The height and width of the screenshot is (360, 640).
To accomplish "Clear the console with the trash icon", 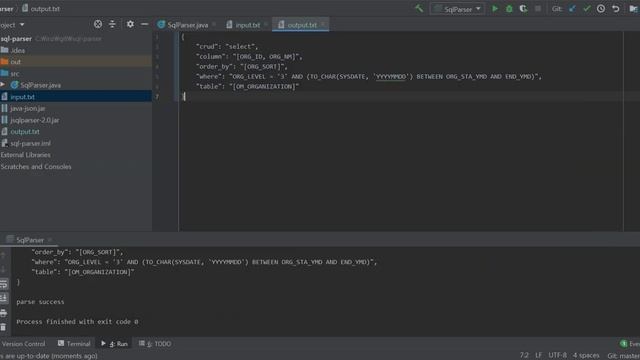I will click(x=4, y=327).
